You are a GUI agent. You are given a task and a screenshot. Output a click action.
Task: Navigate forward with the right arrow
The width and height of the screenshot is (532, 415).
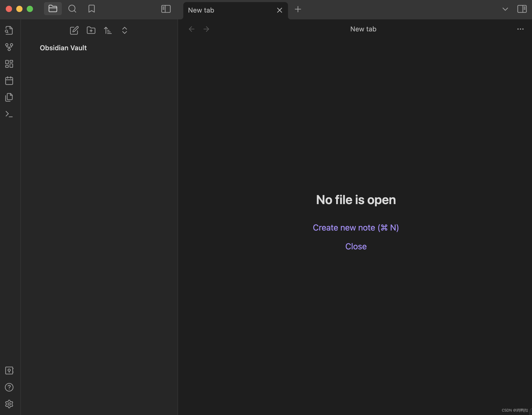coord(206,29)
